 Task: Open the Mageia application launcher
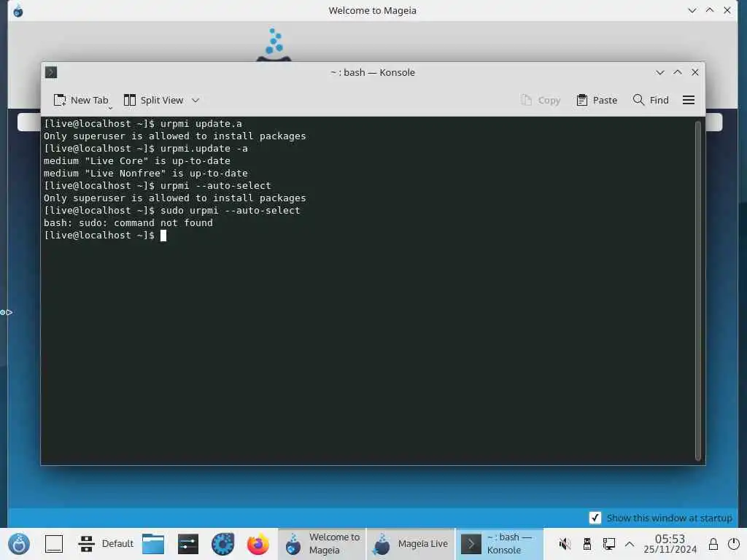coord(19,544)
